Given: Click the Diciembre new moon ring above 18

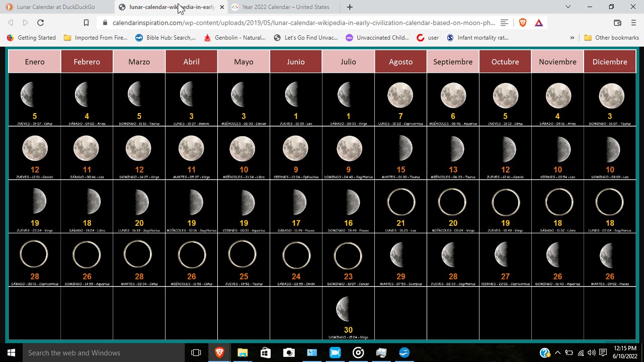Looking at the screenshot, I should tap(610, 202).
